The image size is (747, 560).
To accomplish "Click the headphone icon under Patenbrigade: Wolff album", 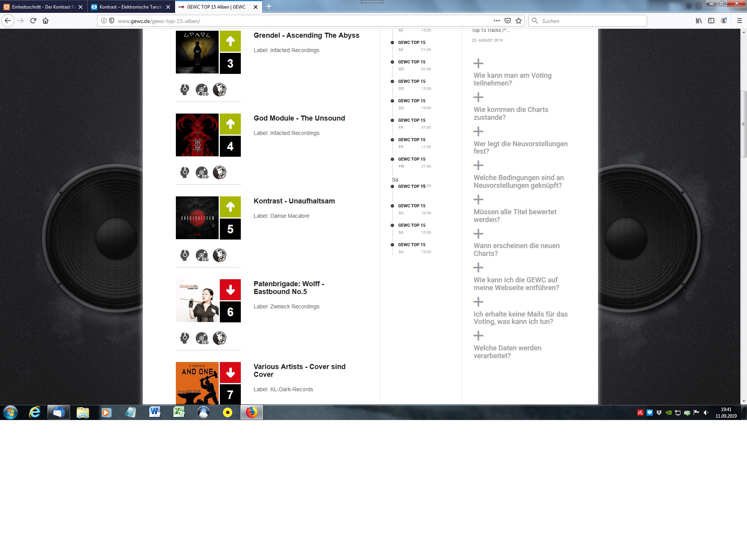I will coord(185,338).
